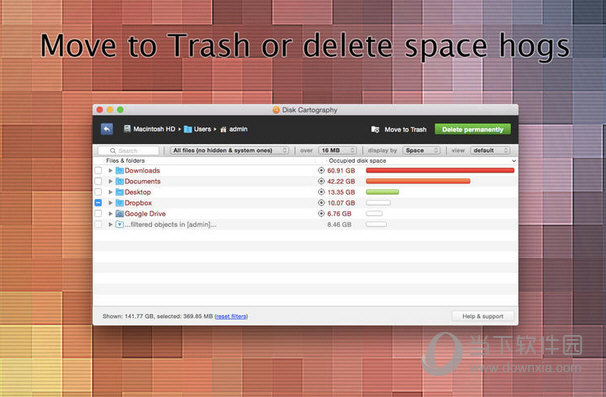Click the reset filters link

click(231, 316)
